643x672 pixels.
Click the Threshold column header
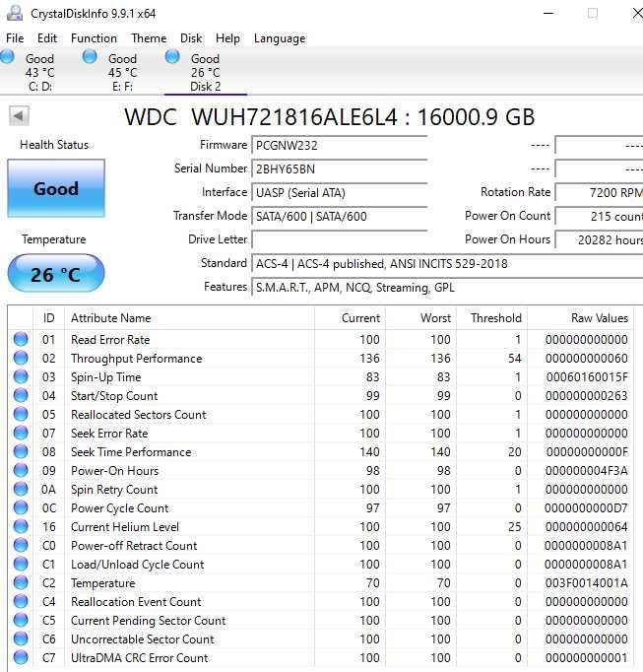tap(491, 318)
